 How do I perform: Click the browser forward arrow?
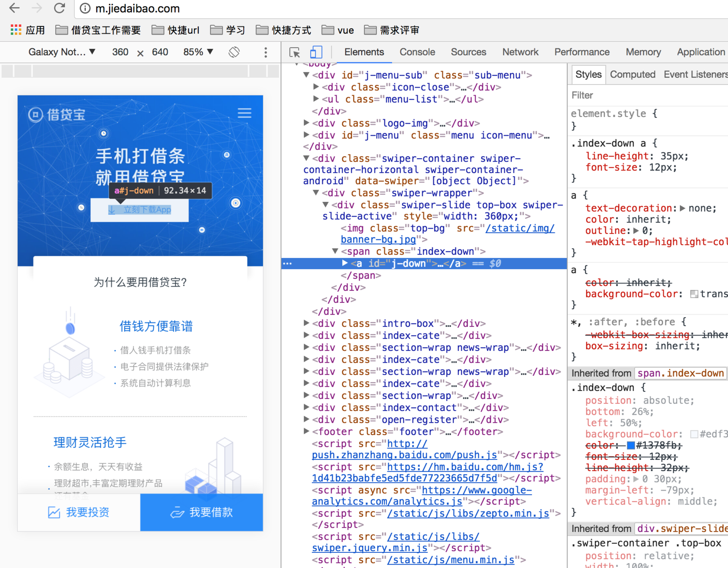click(37, 8)
